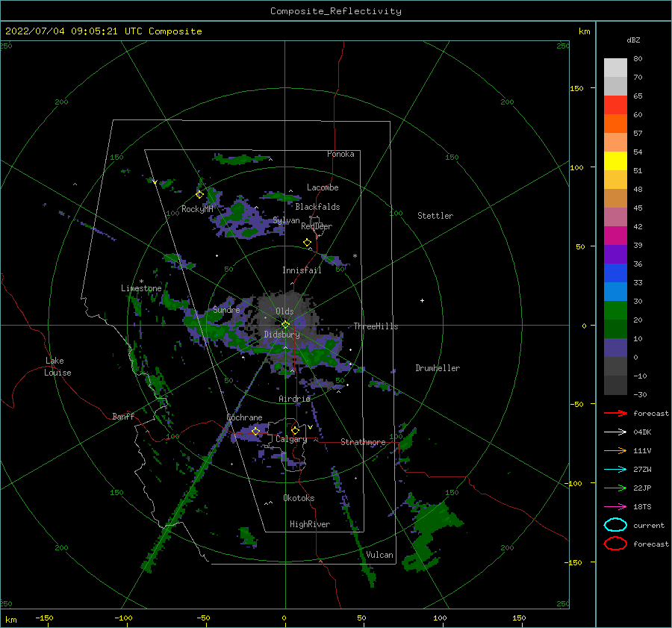
Task: Click the Ponoka city label
Action: click(x=340, y=154)
